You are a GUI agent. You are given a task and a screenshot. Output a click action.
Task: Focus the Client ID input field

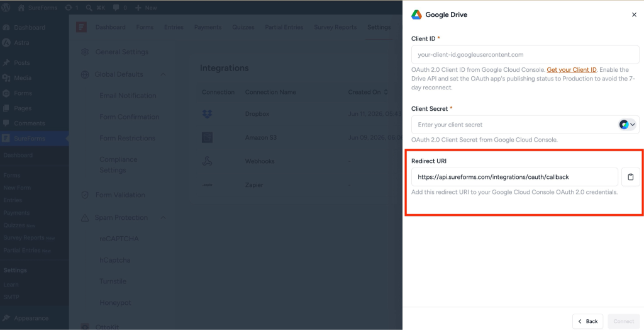click(x=525, y=54)
